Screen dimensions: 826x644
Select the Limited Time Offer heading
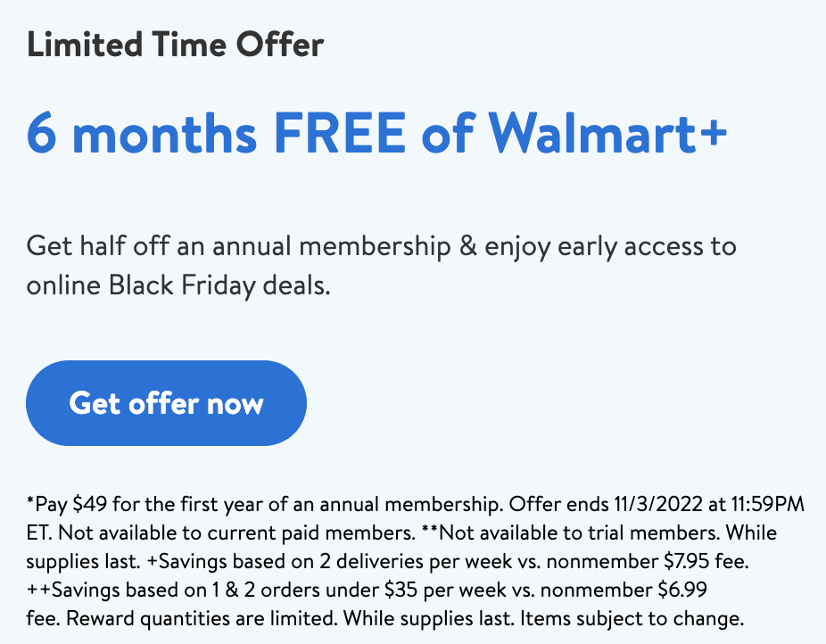(x=176, y=45)
